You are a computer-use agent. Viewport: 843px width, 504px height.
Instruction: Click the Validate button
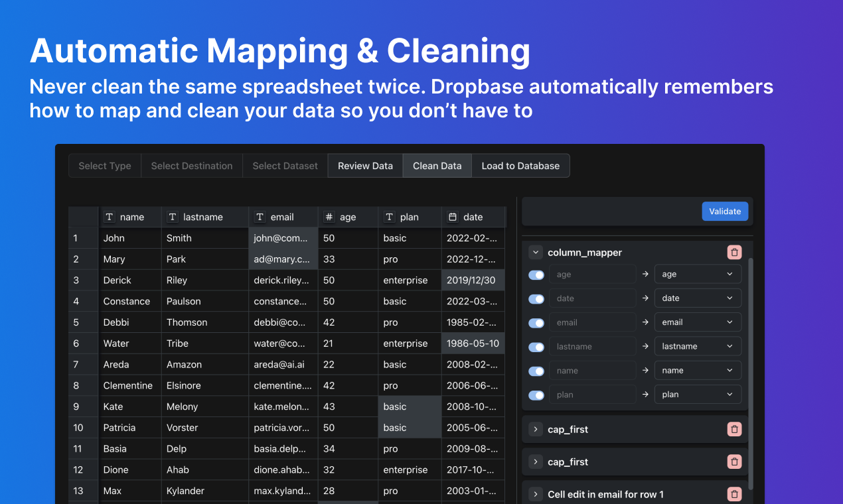click(x=725, y=212)
